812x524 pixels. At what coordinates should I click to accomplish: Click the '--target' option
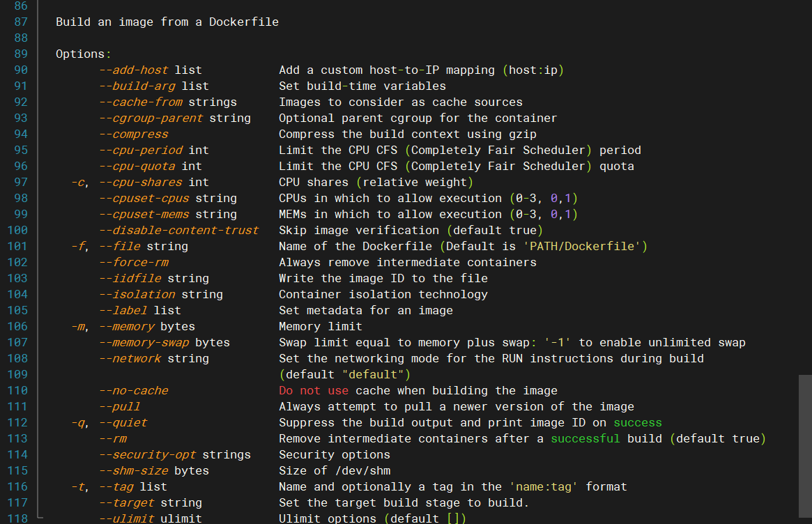(x=127, y=503)
